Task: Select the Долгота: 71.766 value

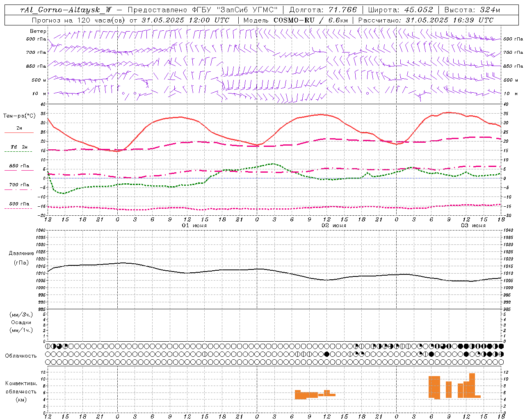Action: click(x=323, y=10)
